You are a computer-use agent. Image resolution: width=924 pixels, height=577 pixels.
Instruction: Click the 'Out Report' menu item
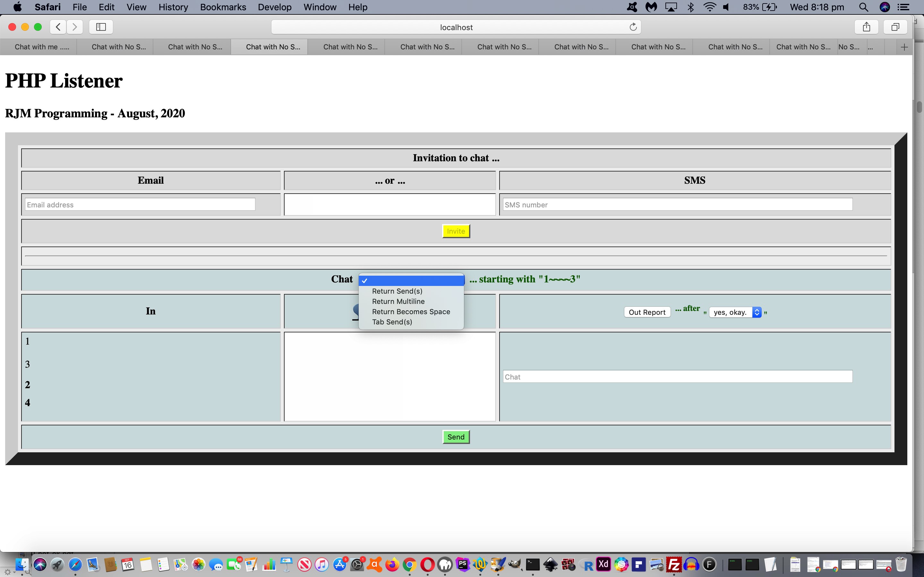point(646,313)
